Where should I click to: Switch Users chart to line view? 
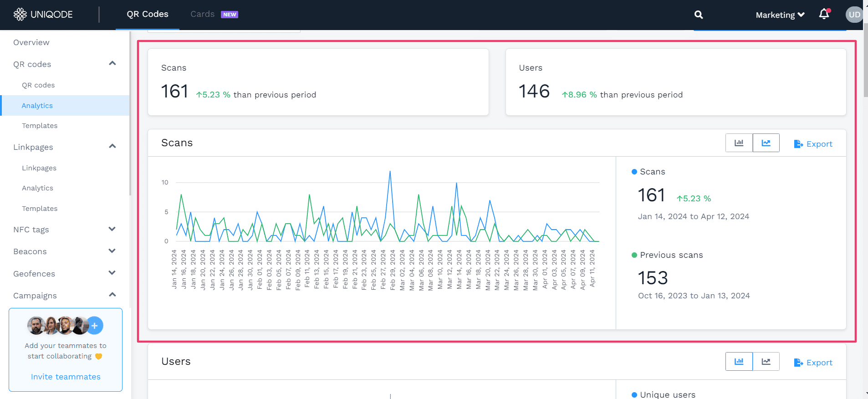(x=766, y=362)
